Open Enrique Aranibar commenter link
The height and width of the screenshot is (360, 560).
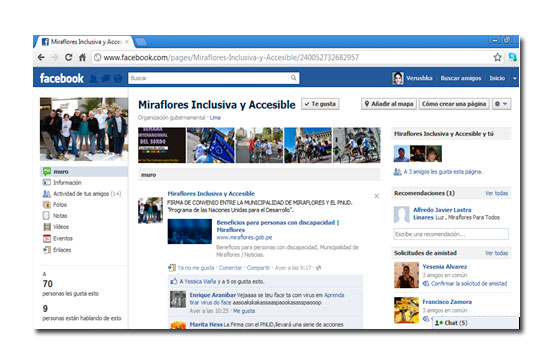212,295
